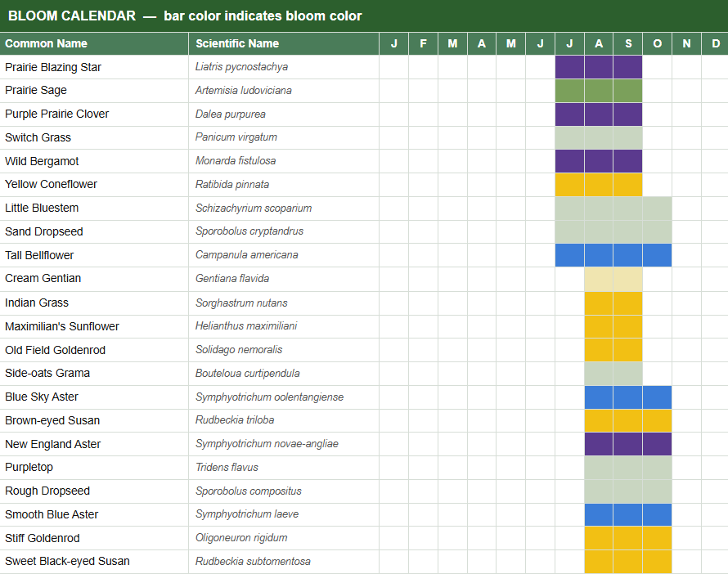
Task: Select the scientific name "Symphyotrichum novae-angliae"
Action: click(267, 444)
